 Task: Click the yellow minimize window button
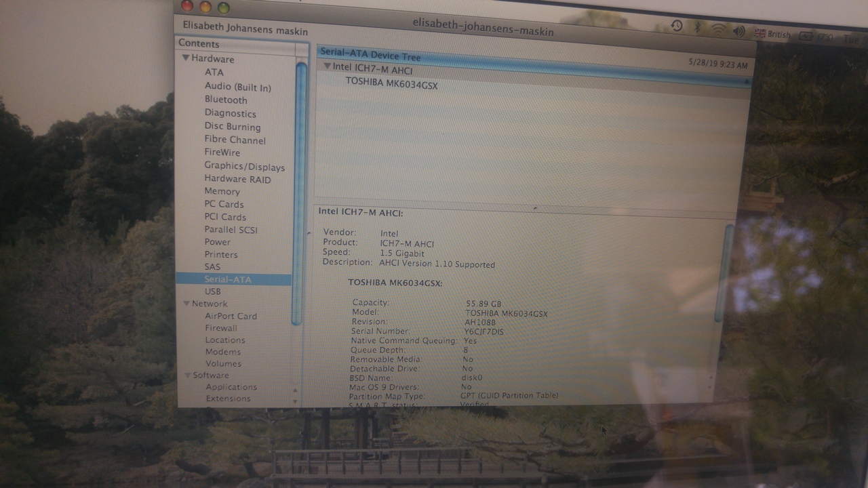(205, 6)
